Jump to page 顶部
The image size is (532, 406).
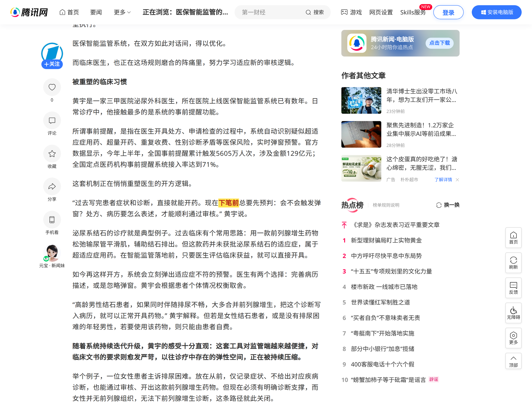(x=513, y=361)
